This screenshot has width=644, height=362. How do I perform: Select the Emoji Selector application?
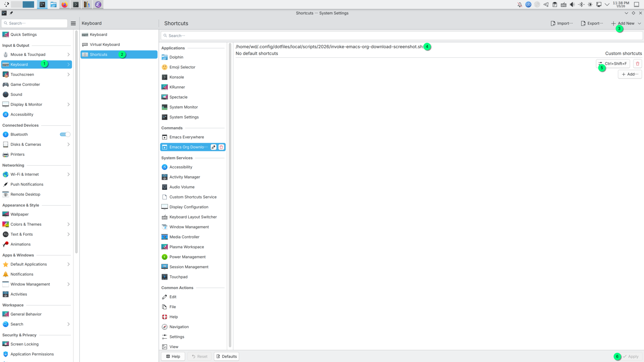(x=182, y=67)
